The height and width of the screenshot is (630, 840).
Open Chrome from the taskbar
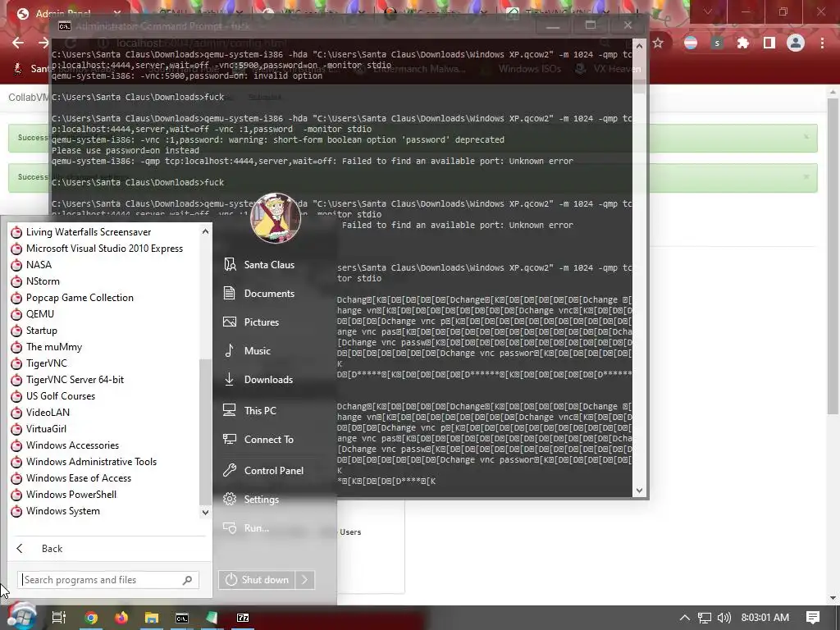(x=91, y=618)
